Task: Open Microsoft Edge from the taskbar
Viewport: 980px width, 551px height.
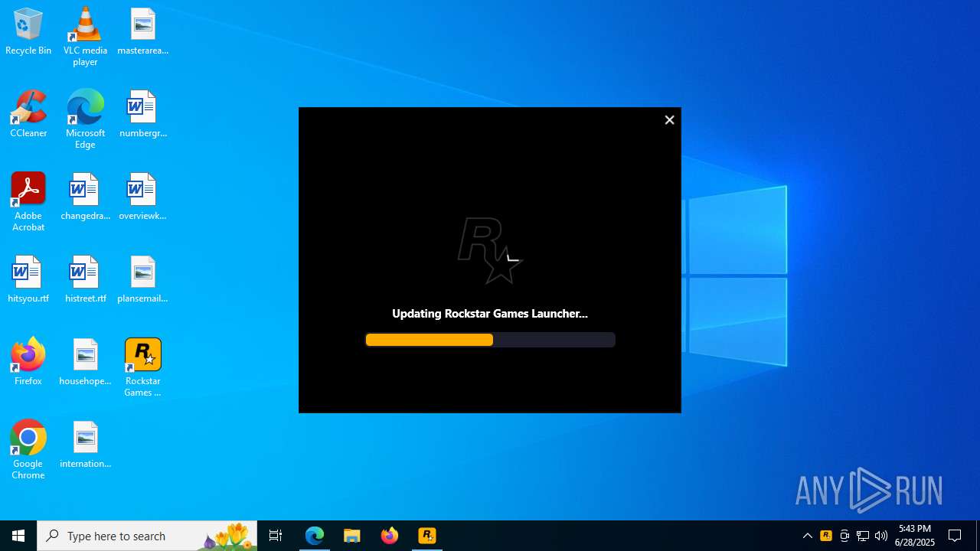Action: coord(315,536)
